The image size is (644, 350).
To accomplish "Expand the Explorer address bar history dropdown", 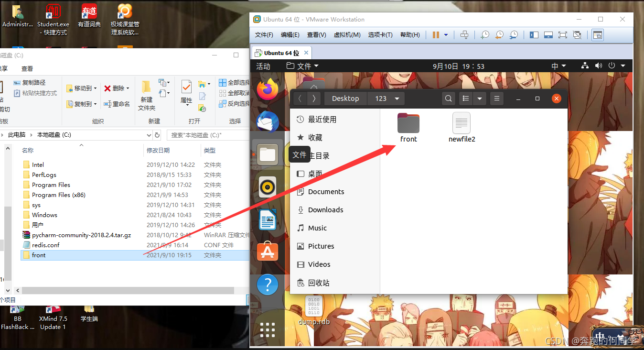I will coord(148,135).
